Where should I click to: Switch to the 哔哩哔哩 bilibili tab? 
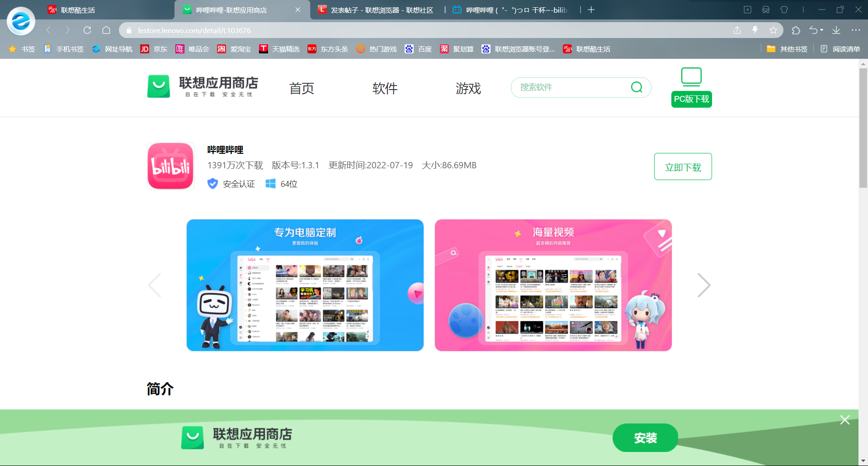pyautogui.click(x=511, y=10)
